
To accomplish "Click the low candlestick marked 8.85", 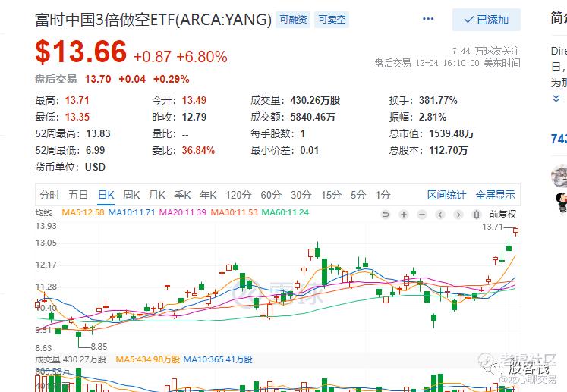I will coord(78,338).
